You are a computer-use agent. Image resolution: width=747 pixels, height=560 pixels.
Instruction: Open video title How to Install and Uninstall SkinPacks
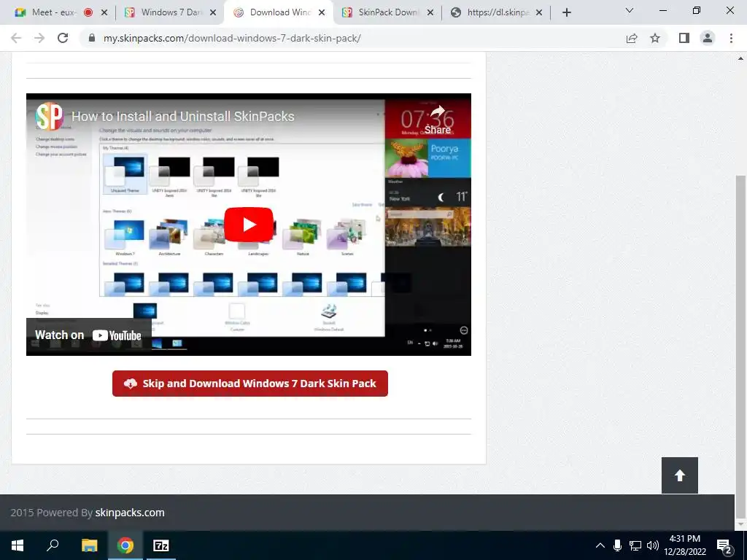click(x=183, y=116)
